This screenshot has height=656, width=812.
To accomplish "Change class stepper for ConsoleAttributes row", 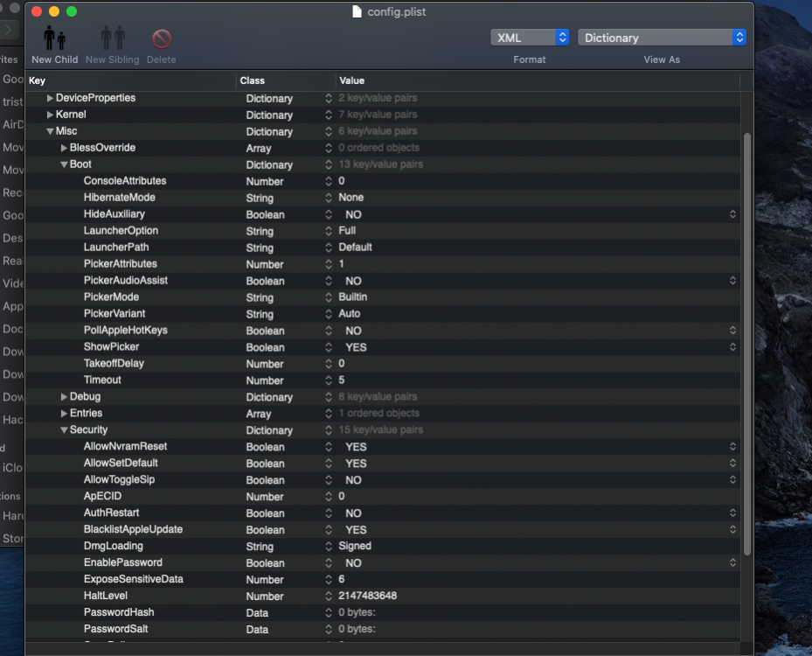I will (329, 181).
